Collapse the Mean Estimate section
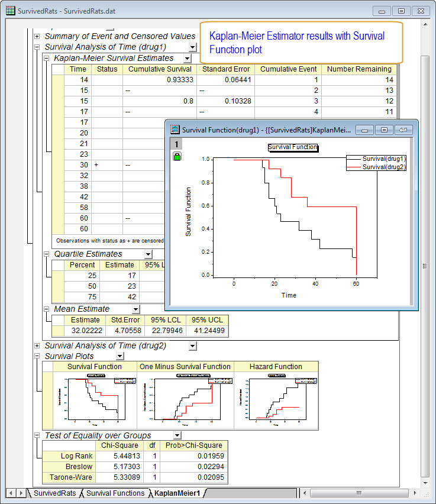 click(46, 309)
